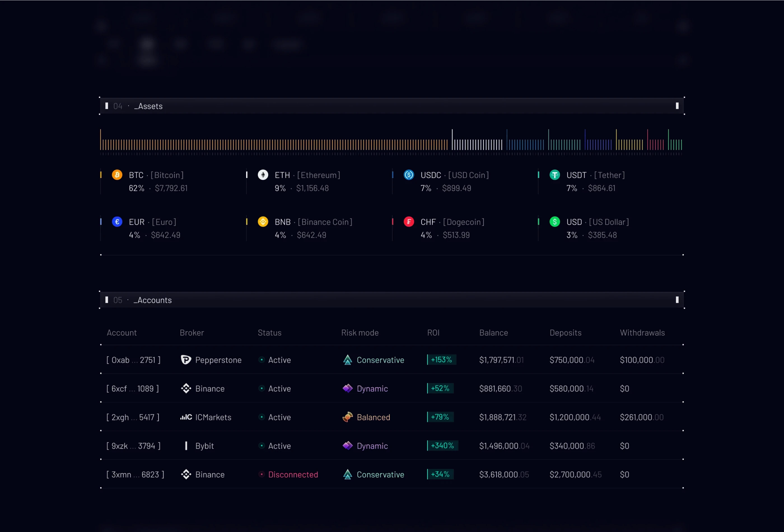Expand the account row [0xab ... 2751]
Image resolution: width=784 pixels, height=532 pixels.
click(133, 360)
